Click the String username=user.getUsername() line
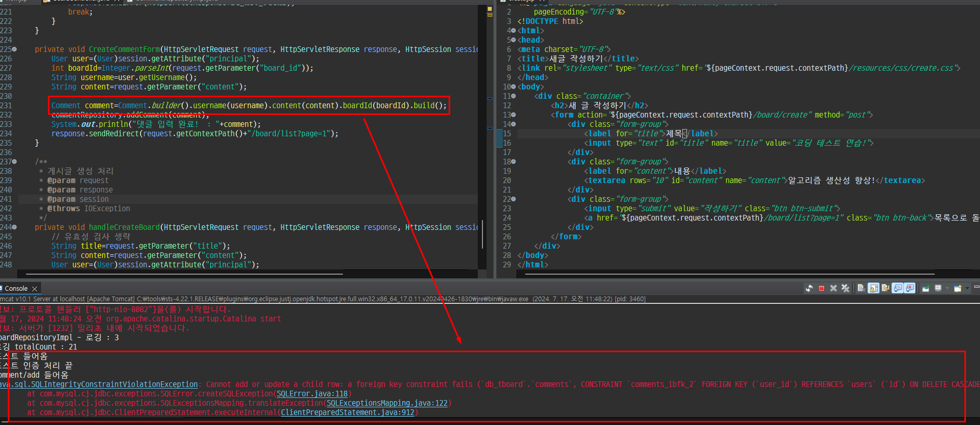 [124, 78]
